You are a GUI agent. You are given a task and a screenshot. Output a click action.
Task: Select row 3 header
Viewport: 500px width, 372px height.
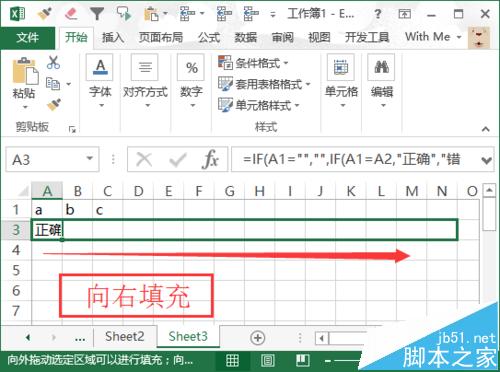coord(16,230)
